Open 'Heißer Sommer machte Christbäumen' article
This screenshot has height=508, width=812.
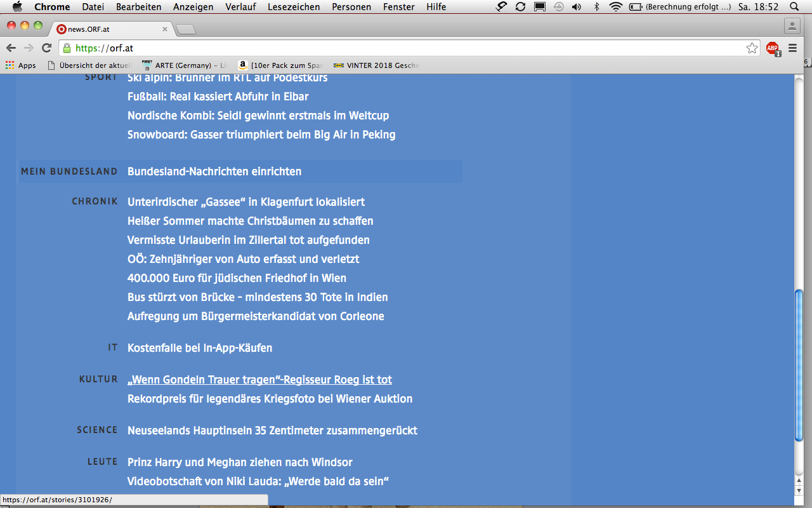[x=251, y=221]
